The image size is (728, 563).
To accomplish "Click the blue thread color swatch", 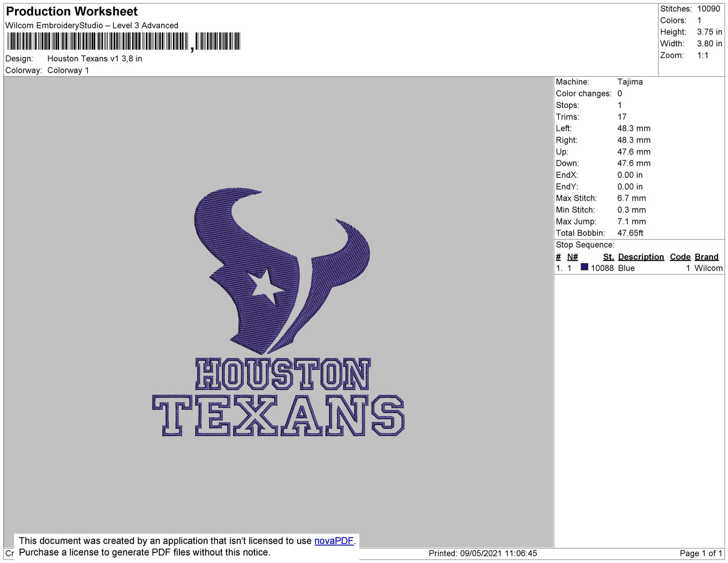I will click(x=584, y=267).
